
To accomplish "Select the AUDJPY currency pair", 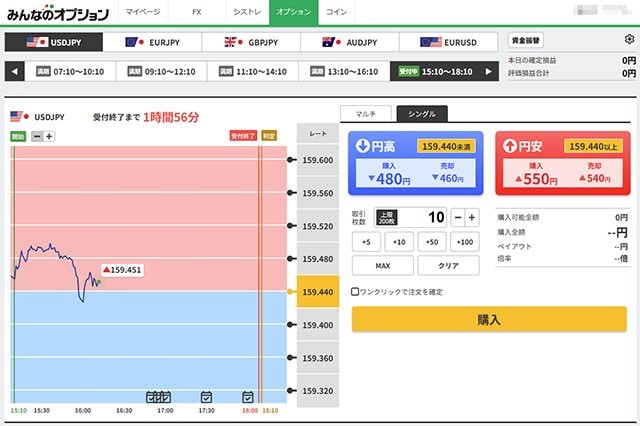I will pyautogui.click(x=350, y=42).
